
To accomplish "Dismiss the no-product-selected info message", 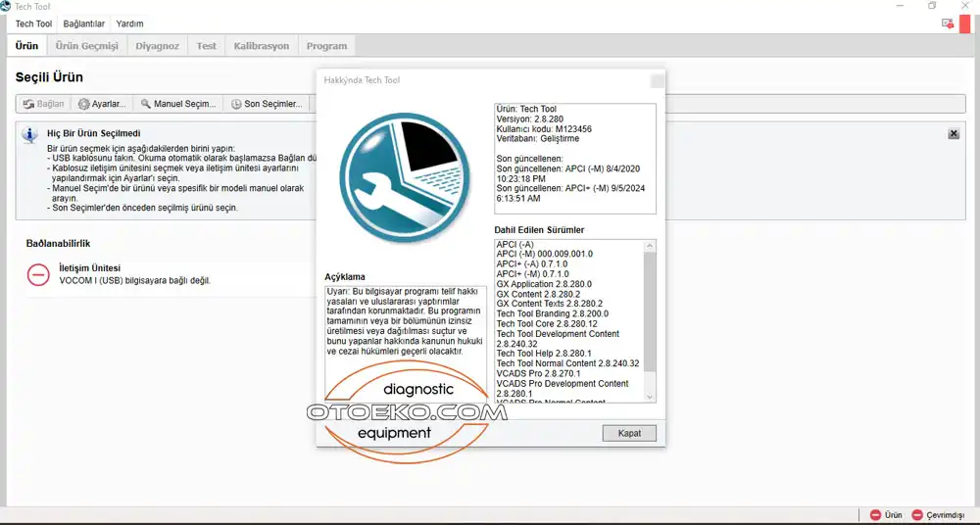I will coord(954,134).
